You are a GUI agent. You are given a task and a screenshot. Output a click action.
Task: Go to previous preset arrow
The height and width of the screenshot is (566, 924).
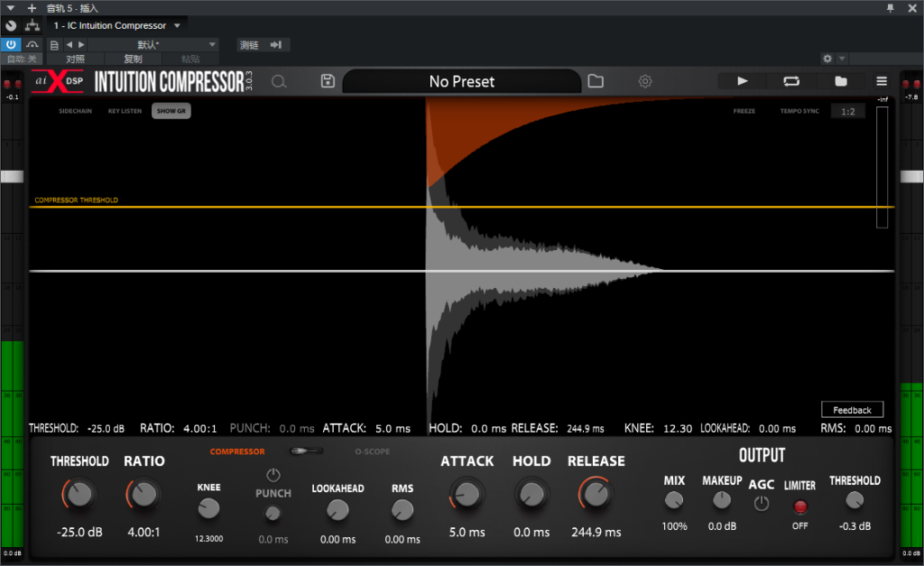[x=69, y=45]
